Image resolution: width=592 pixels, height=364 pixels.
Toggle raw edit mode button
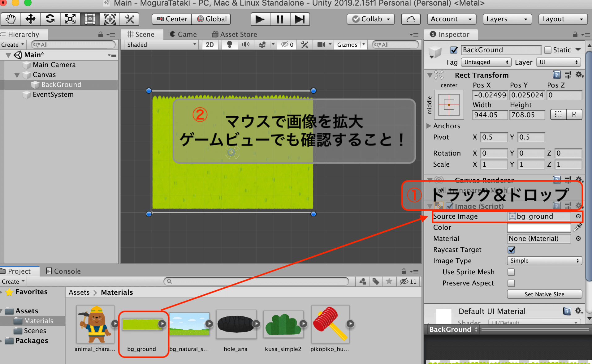(x=574, y=114)
